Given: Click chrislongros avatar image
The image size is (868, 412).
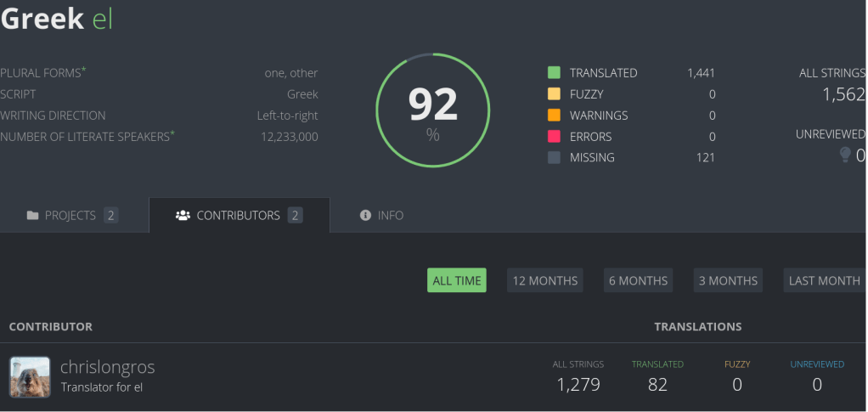Looking at the screenshot, I should [x=30, y=376].
